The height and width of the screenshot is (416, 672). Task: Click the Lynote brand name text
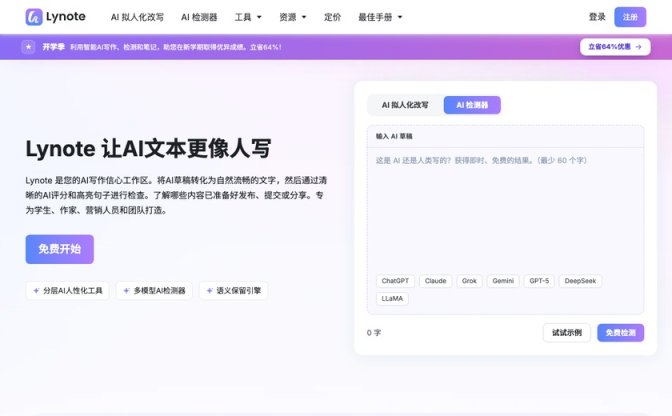click(x=66, y=17)
